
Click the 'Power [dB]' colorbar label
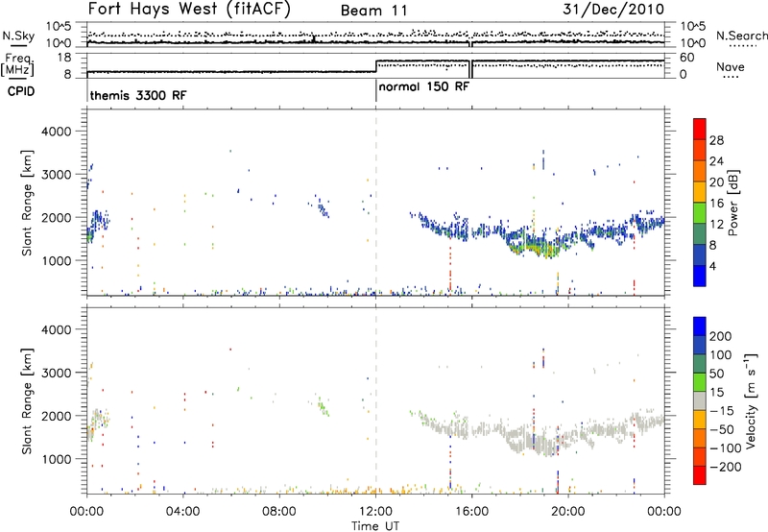[x=732, y=203]
